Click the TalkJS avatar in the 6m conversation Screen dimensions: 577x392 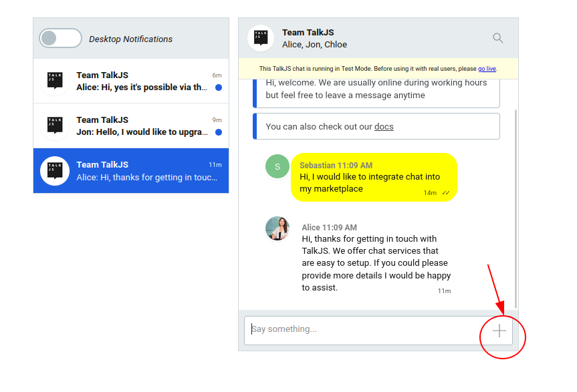point(55,81)
